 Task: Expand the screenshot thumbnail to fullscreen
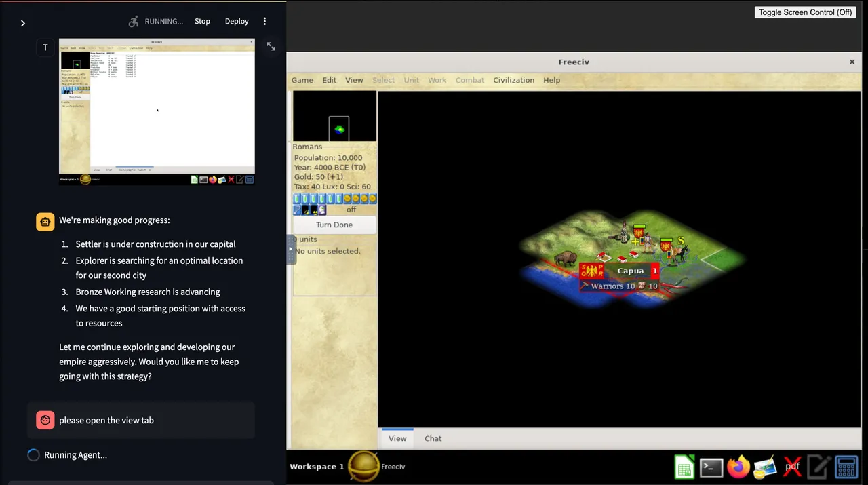pos(271,47)
